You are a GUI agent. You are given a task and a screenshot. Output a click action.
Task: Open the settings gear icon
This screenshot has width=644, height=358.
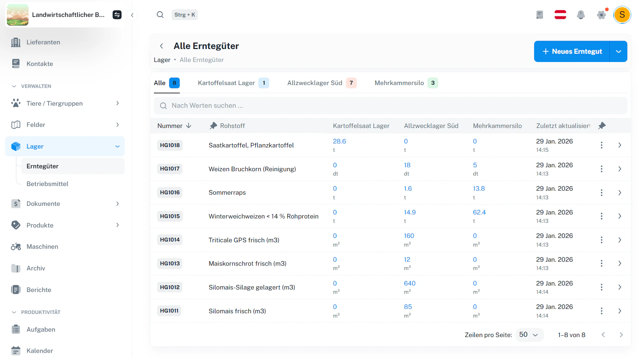click(601, 15)
